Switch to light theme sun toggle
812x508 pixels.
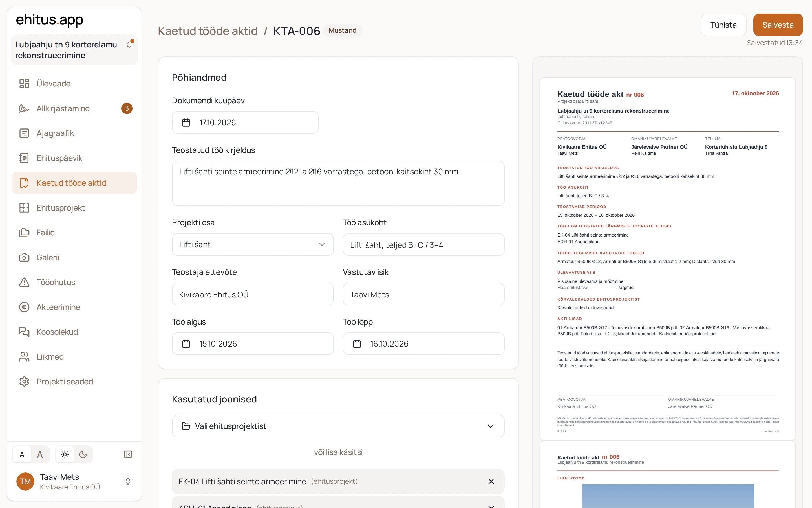pos(65,454)
